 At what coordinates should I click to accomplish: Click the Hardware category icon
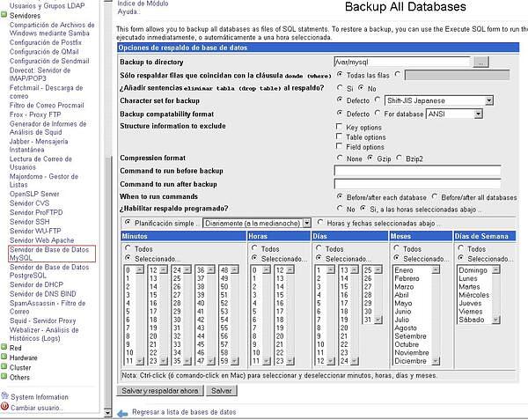point(4,357)
